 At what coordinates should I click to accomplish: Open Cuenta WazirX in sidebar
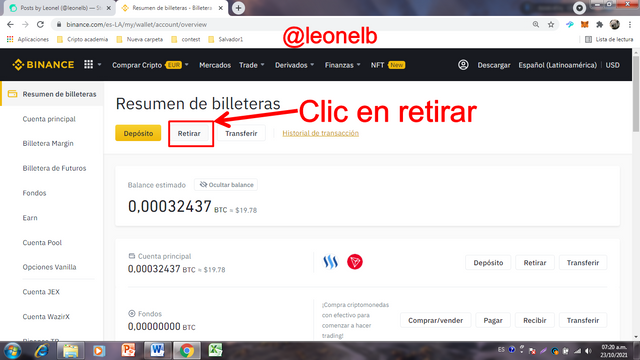(x=46, y=316)
